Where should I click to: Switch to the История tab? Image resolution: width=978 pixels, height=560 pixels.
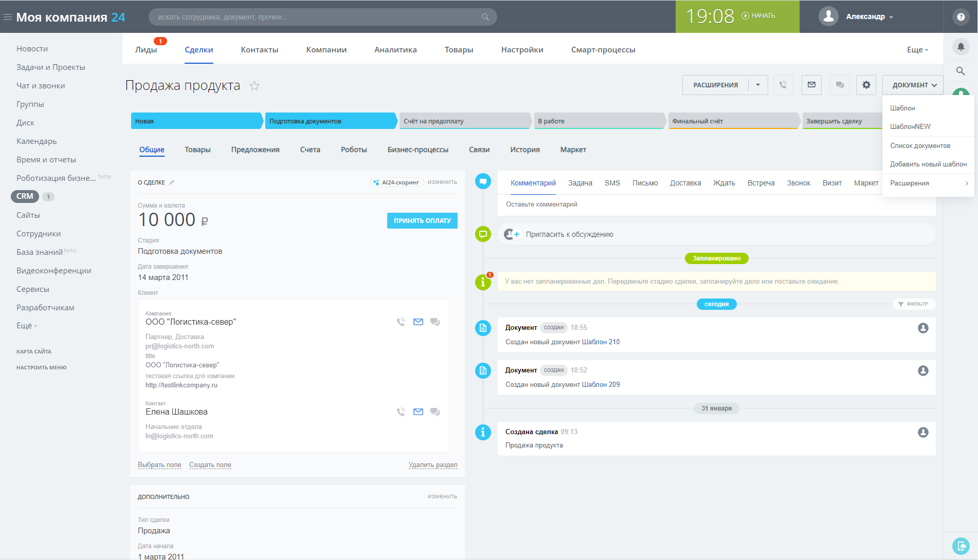coord(524,150)
